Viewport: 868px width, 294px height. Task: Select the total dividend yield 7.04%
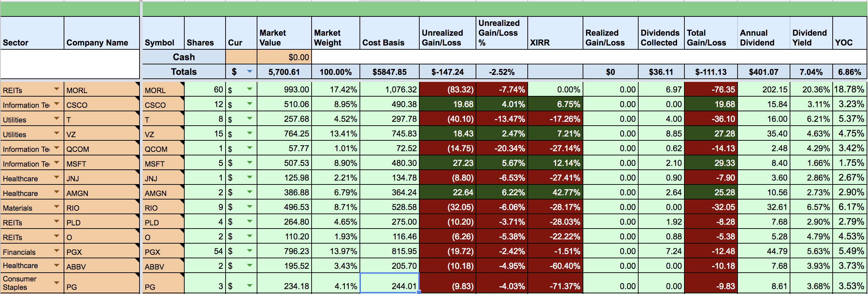point(811,72)
